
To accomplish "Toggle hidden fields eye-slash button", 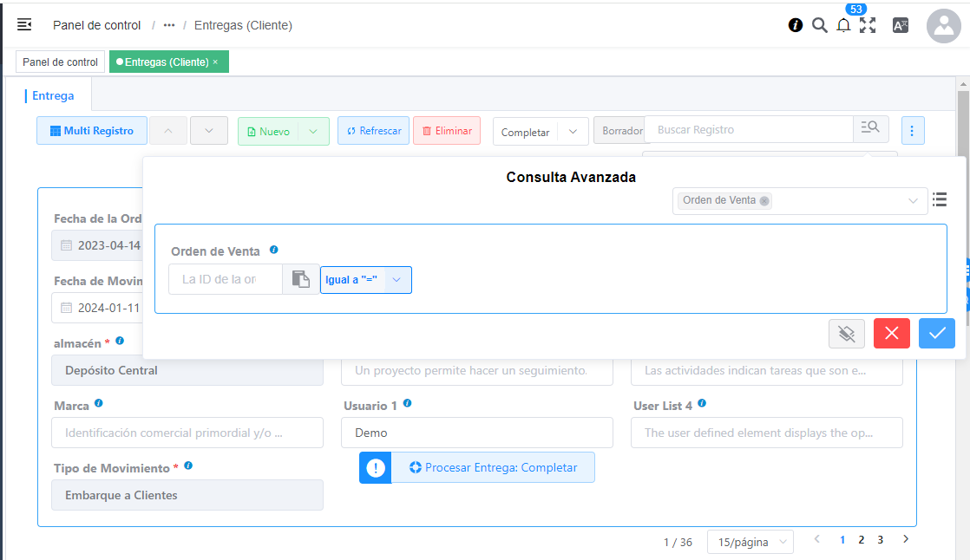I will [x=847, y=334].
